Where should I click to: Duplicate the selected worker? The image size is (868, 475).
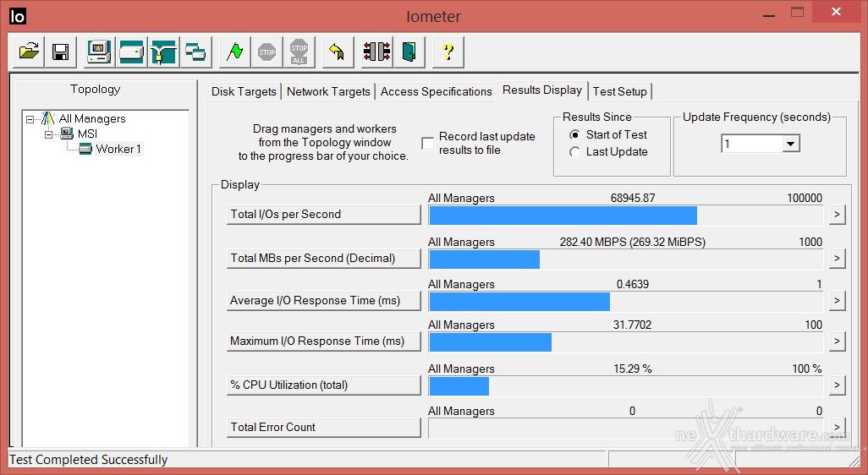[195, 52]
